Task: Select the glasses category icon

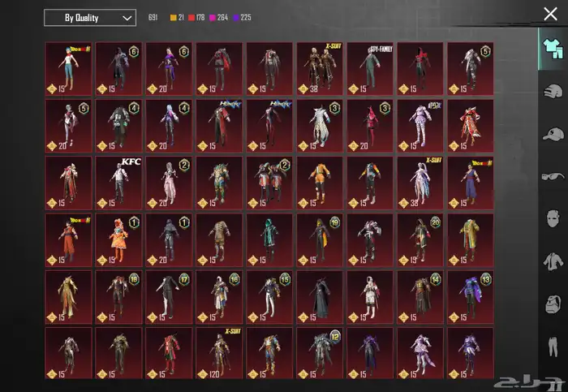Action: [553, 177]
